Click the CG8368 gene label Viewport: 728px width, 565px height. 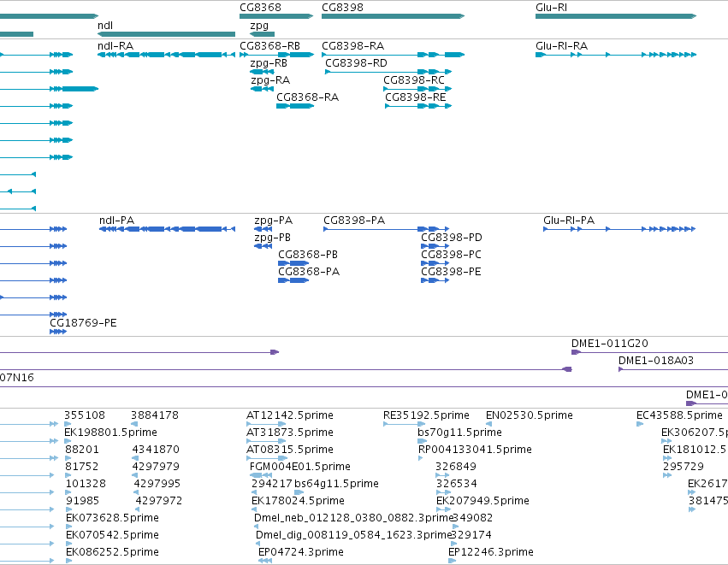(x=260, y=8)
